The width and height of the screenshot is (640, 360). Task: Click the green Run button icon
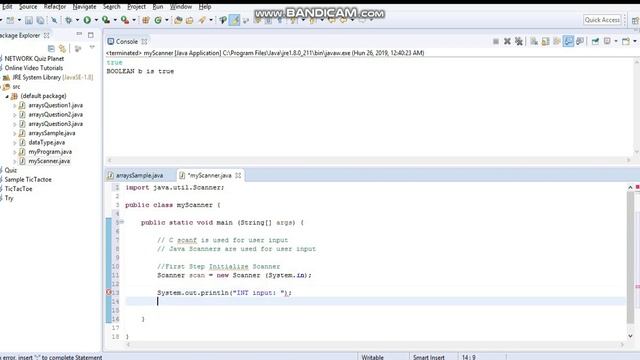[87, 20]
